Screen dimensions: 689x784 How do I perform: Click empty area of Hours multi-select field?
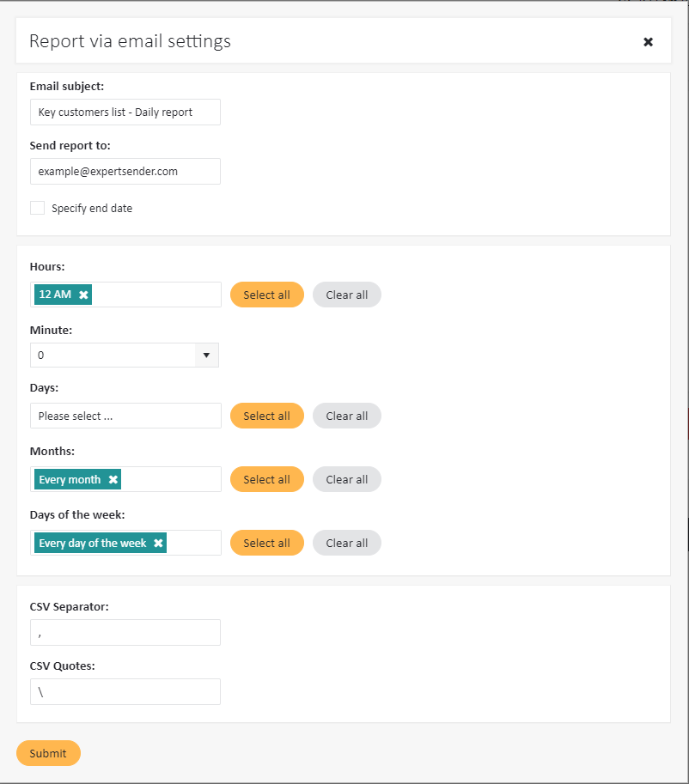tap(155, 295)
